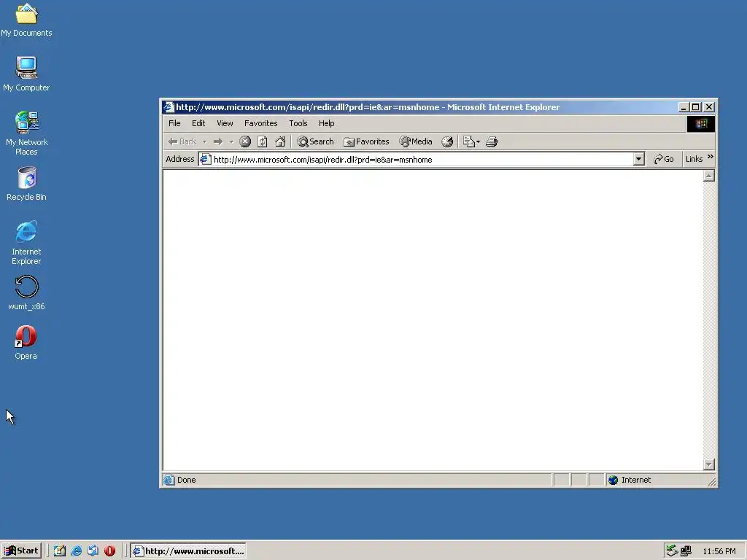Viewport: 747px width, 560px height.
Task: Click the scroll down arrow in IE
Action: coord(709,464)
